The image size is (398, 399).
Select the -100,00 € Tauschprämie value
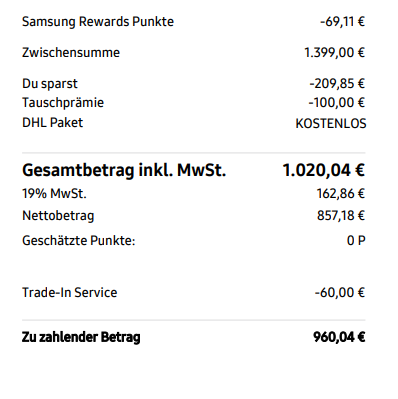point(337,103)
